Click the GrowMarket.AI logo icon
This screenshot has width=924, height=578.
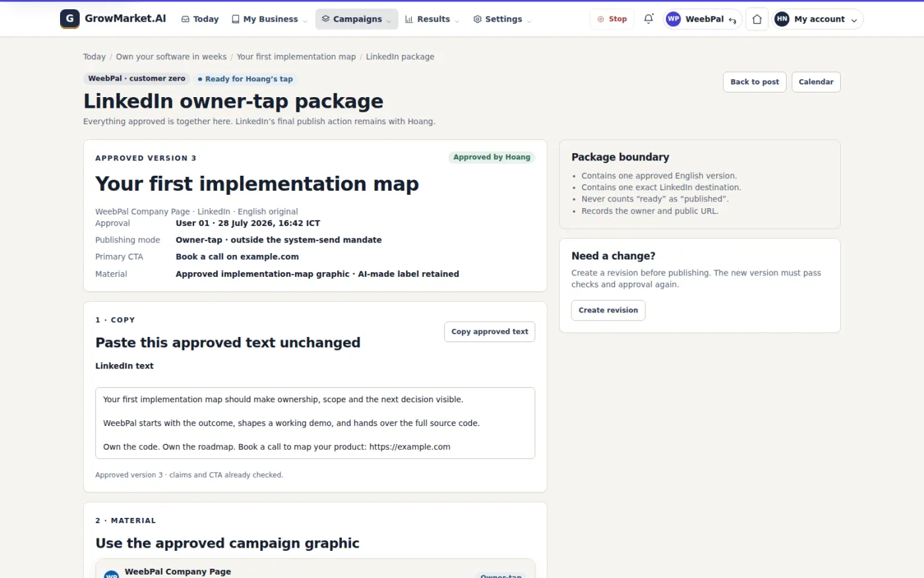(x=69, y=19)
